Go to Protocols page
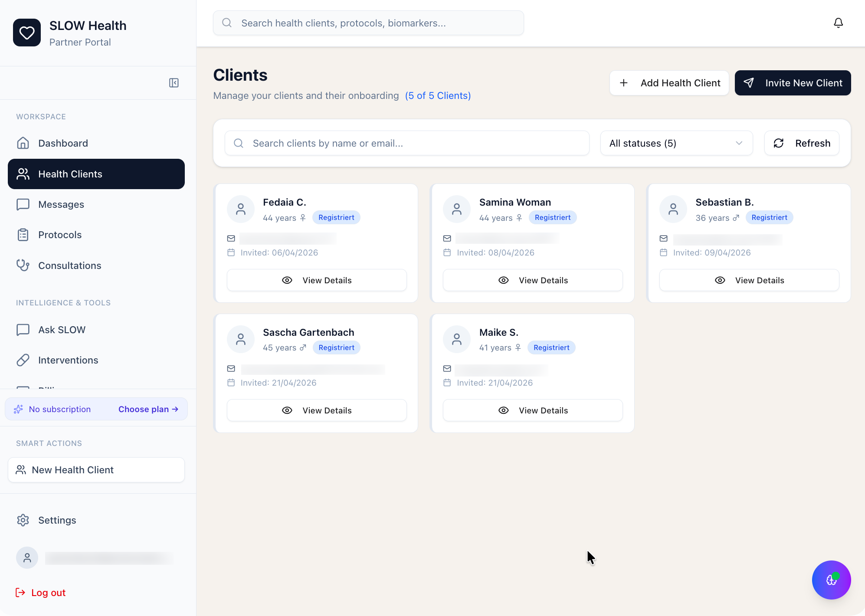Image resolution: width=865 pixels, height=616 pixels. click(96, 235)
